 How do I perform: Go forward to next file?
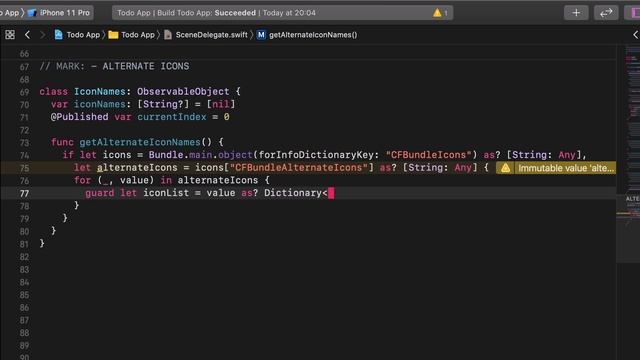tap(42, 35)
